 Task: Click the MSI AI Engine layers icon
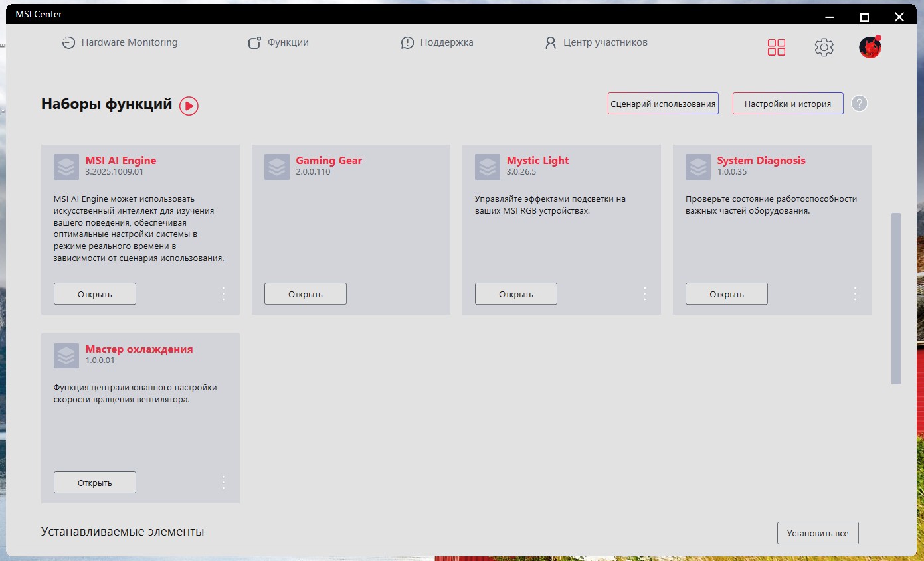[x=66, y=167]
